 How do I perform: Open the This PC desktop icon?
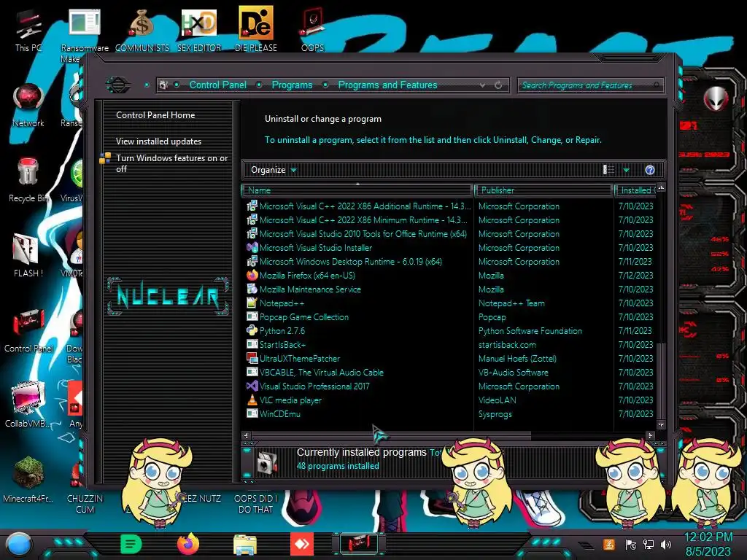28,31
